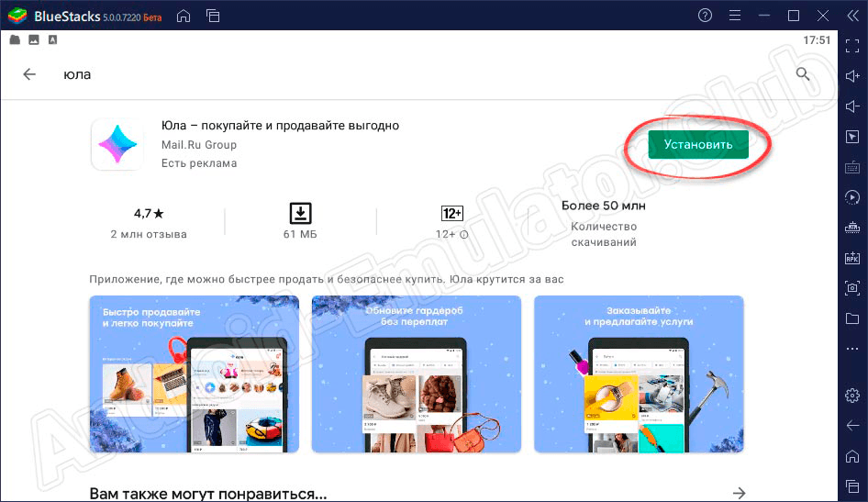Click the BlueStacks home tab icon

[x=184, y=16]
